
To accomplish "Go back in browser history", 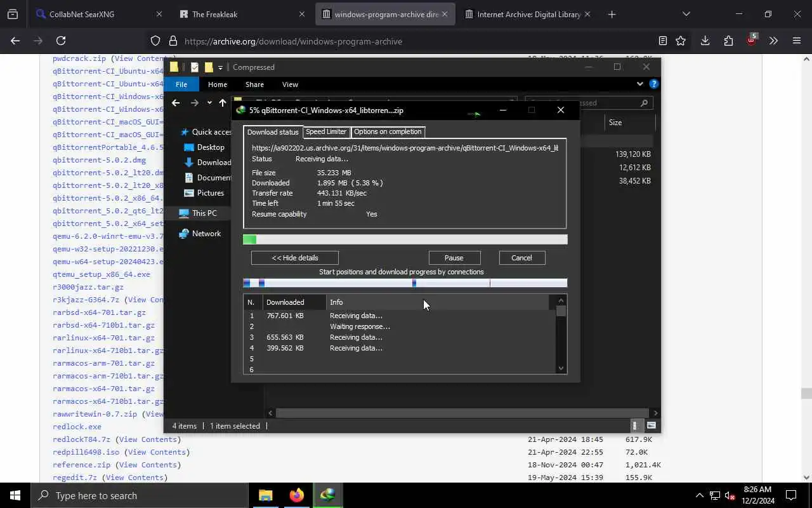I will tap(15, 41).
